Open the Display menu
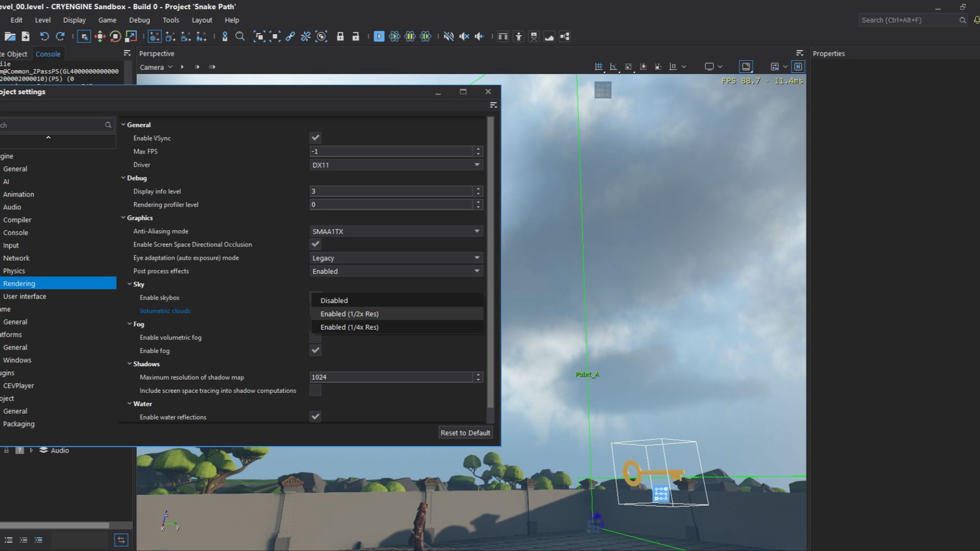 tap(74, 20)
